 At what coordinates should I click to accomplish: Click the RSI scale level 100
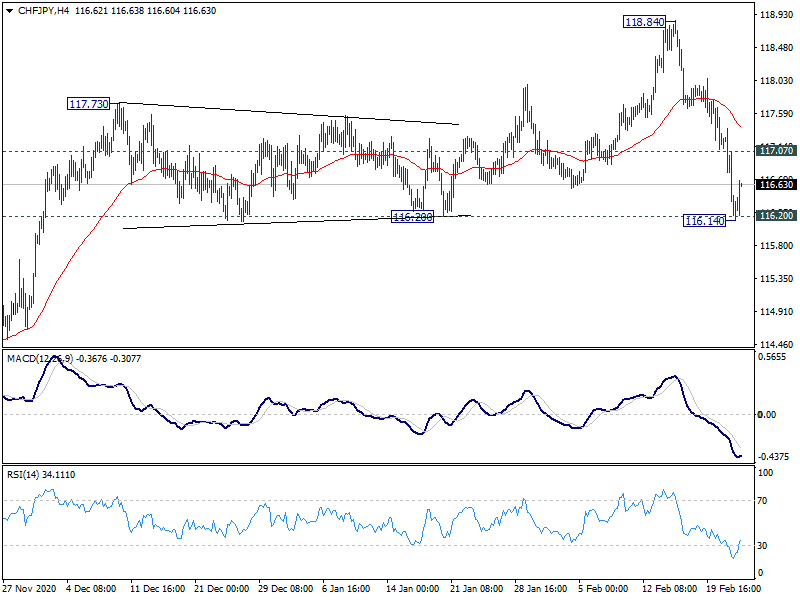click(x=765, y=473)
